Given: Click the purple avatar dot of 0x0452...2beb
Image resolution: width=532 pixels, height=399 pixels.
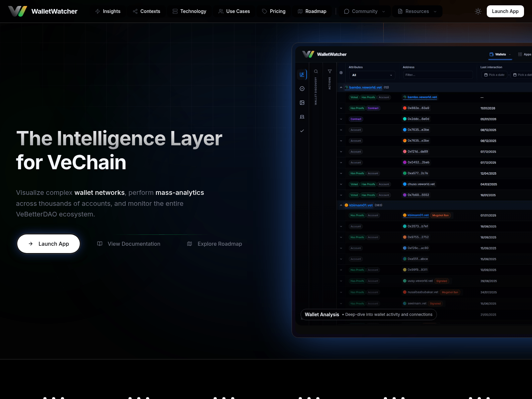Looking at the screenshot, I should point(405,162).
